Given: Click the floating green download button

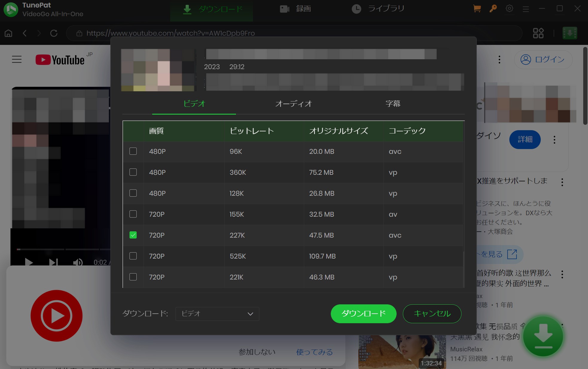Looking at the screenshot, I should pyautogui.click(x=543, y=336).
